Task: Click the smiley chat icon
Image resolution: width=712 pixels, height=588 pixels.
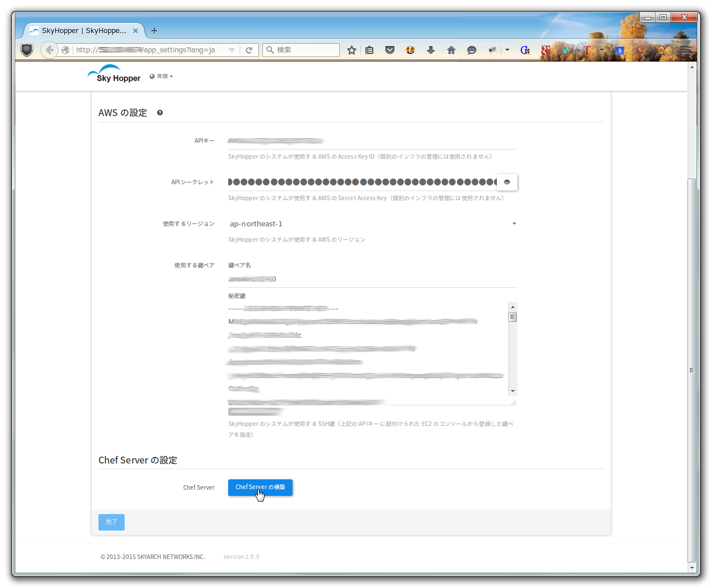Action: pyautogui.click(x=472, y=50)
